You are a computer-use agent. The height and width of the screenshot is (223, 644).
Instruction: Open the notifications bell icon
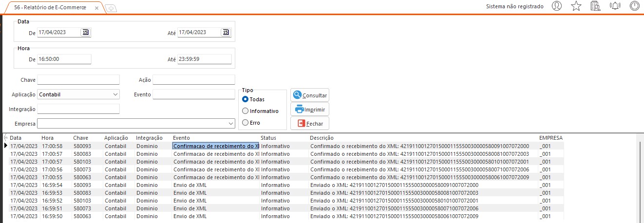tap(615, 6)
